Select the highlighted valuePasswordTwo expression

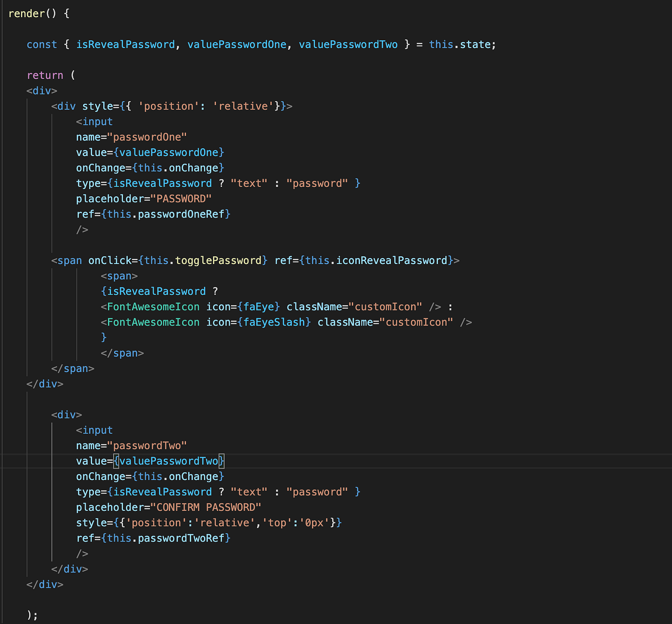[169, 461]
